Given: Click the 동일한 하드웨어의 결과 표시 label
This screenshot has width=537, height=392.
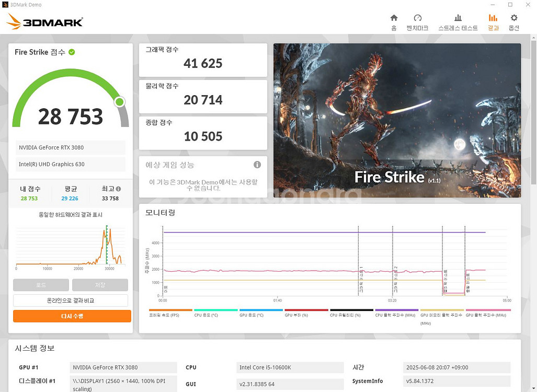Looking at the screenshot, I should [x=70, y=215].
